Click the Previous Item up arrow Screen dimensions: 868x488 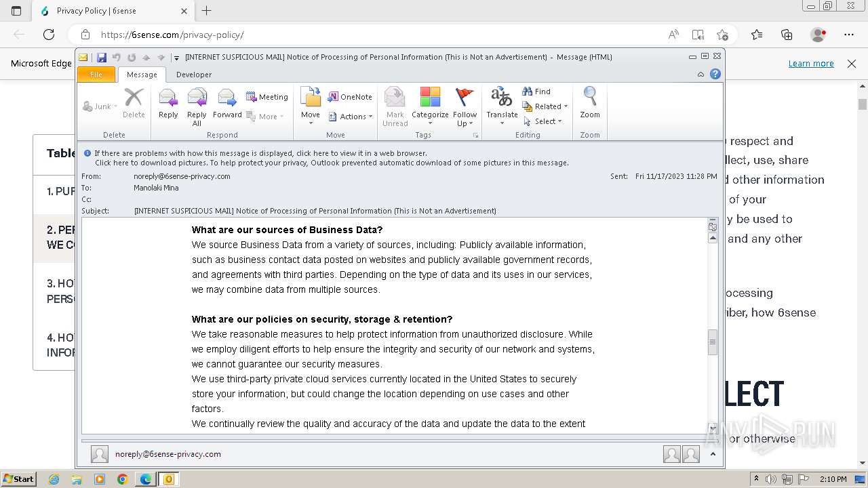coord(146,58)
